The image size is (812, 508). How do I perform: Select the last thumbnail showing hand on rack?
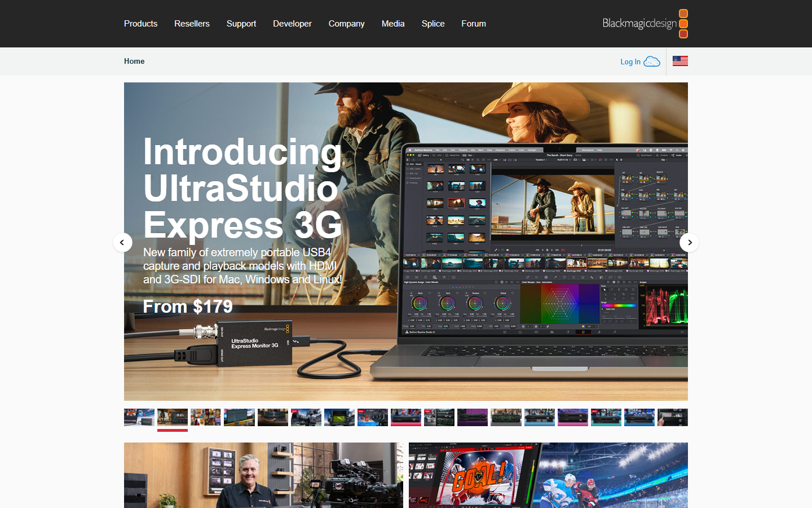click(x=673, y=417)
